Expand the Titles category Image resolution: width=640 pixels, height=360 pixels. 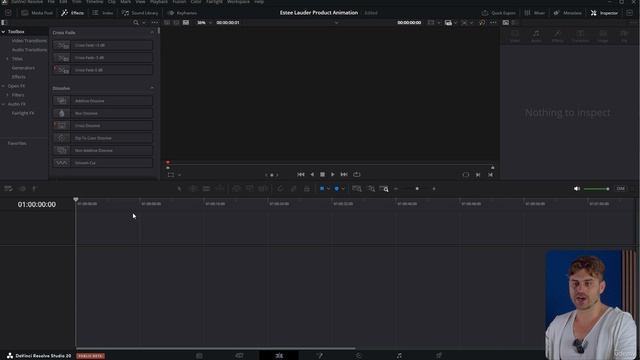pyautogui.click(x=7, y=59)
